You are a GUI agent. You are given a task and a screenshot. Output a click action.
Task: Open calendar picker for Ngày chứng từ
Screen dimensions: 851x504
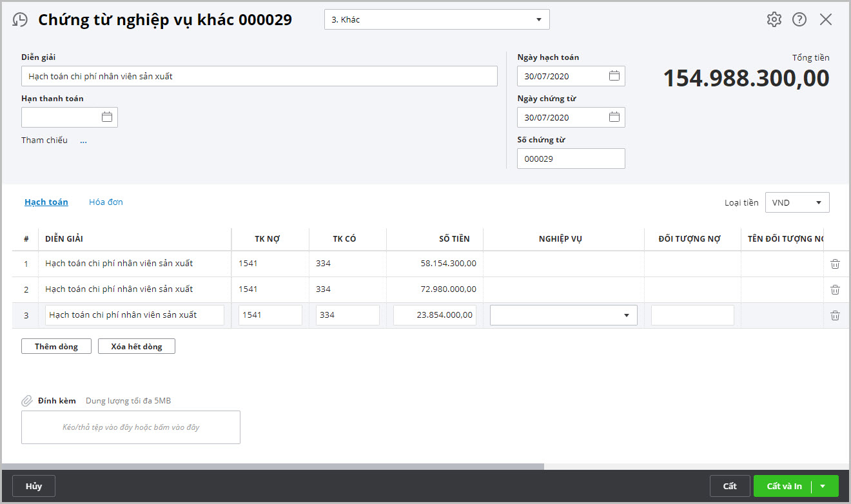tap(614, 117)
